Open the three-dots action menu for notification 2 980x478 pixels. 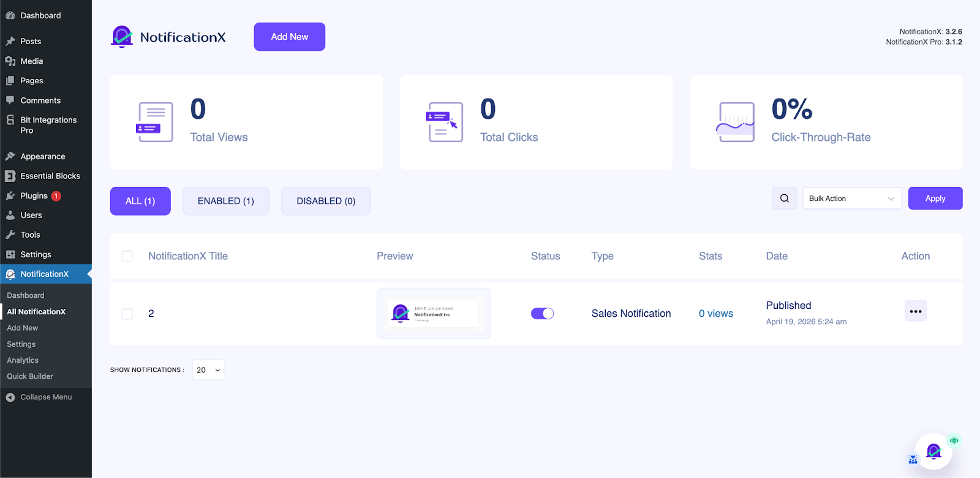click(x=916, y=311)
